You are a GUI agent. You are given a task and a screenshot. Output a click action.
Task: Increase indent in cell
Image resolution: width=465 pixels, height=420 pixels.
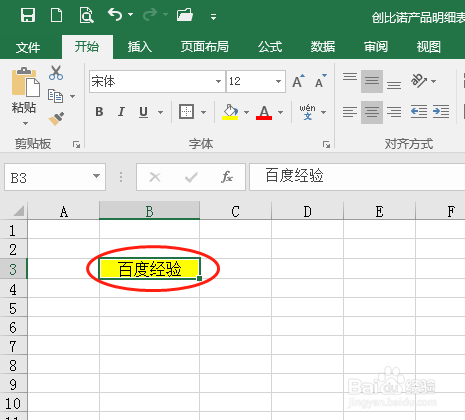point(441,111)
